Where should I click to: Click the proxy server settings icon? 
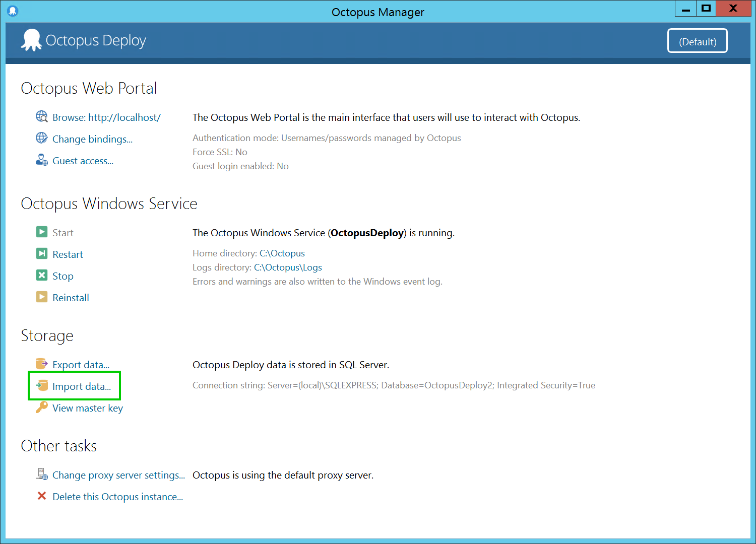point(42,474)
